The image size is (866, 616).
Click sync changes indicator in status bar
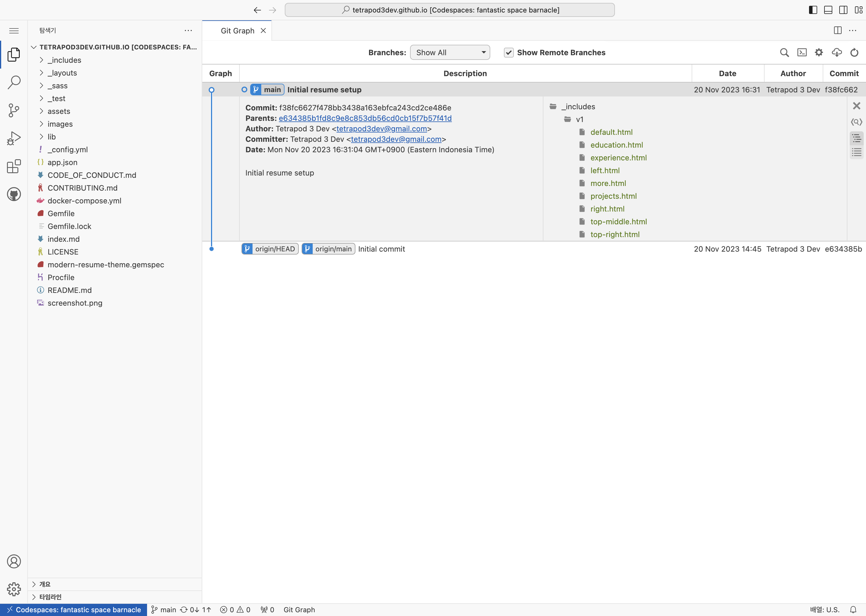click(196, 610)
